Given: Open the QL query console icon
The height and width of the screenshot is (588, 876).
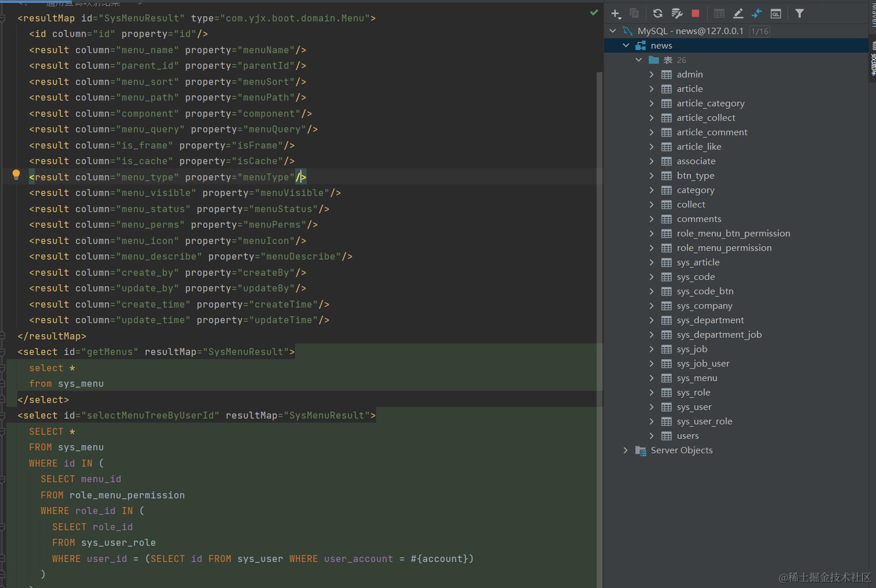Looking at the screenshot, I should (x=776, y=13).
